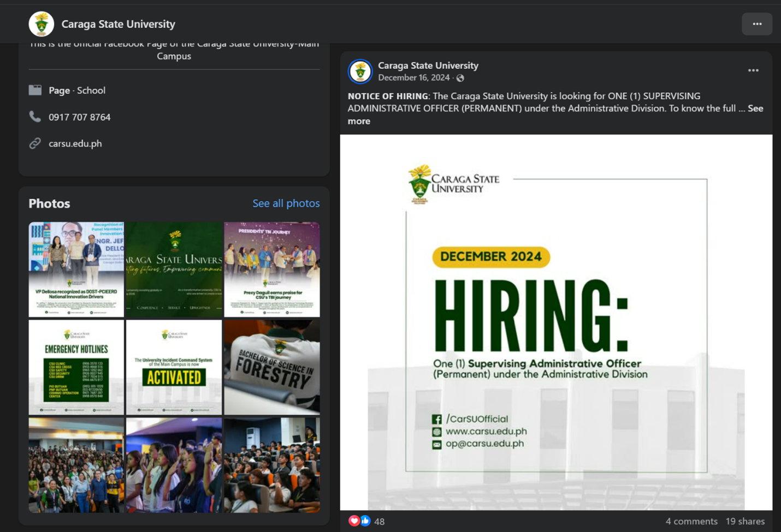Screen dimensions: 781x532
Task: Open the Bachelor of Science in Forestry photo
Action: coord(272,367)
